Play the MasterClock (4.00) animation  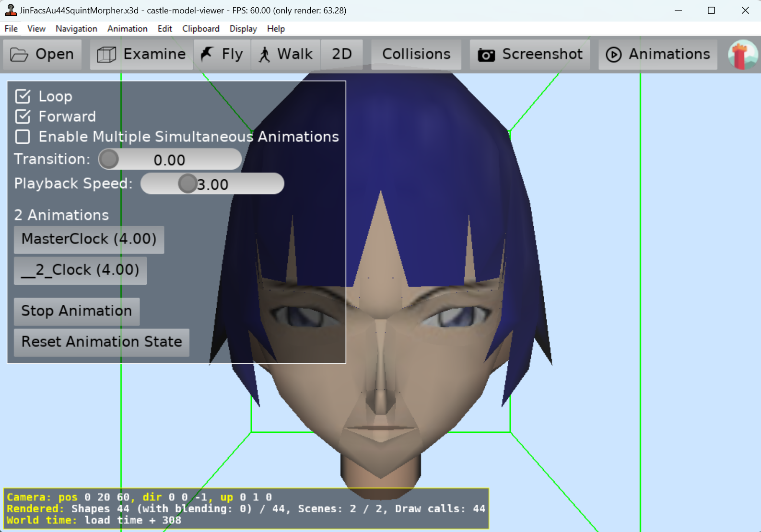(89, 239)
